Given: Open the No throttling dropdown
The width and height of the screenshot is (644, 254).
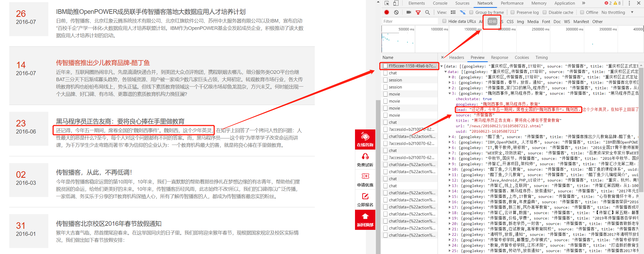Looking at the screenshot, I should (617, 12).
